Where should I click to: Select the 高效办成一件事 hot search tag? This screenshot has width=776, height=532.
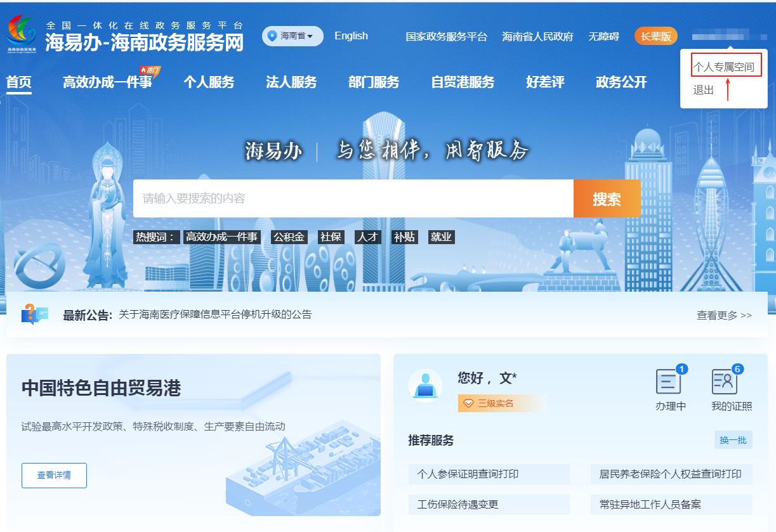[x=221, y=237]
